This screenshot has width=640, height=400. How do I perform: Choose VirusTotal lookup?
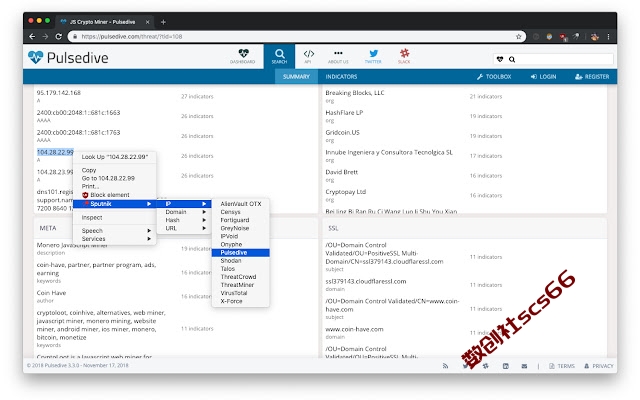[240, 293]
